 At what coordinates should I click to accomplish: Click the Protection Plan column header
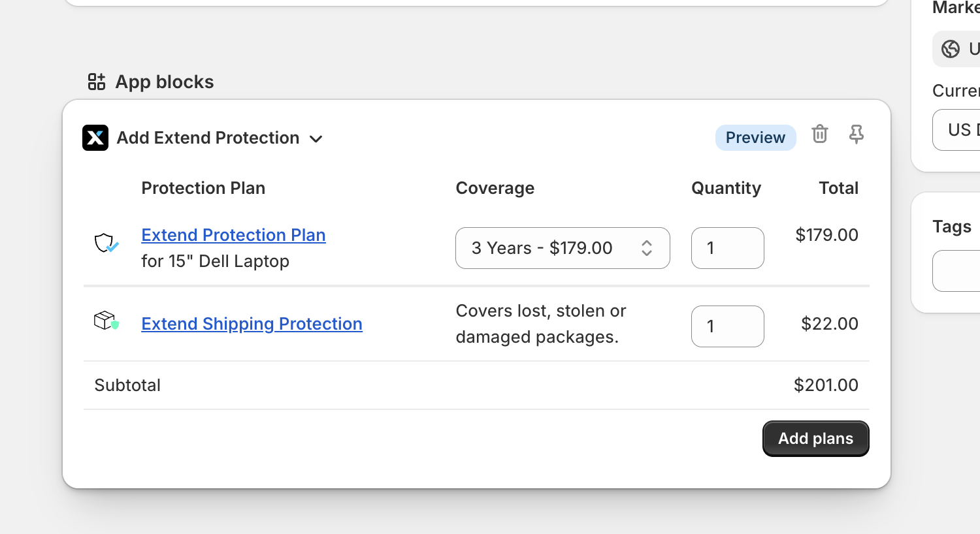tap(203, 188)
